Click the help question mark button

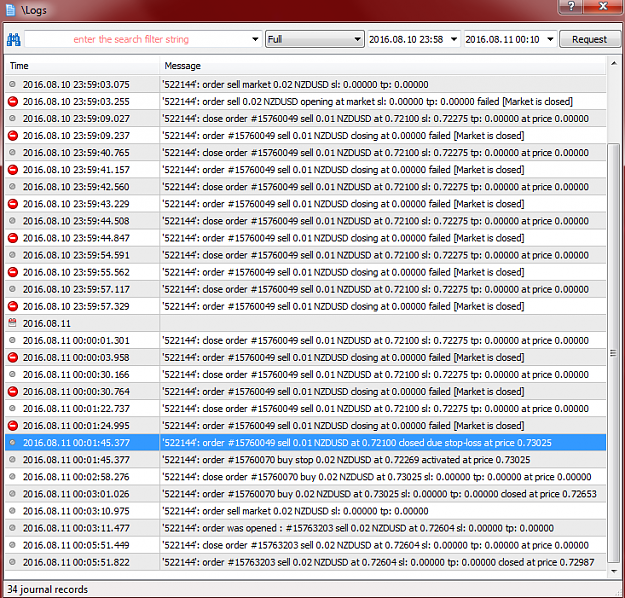click(x=572, y=6)
